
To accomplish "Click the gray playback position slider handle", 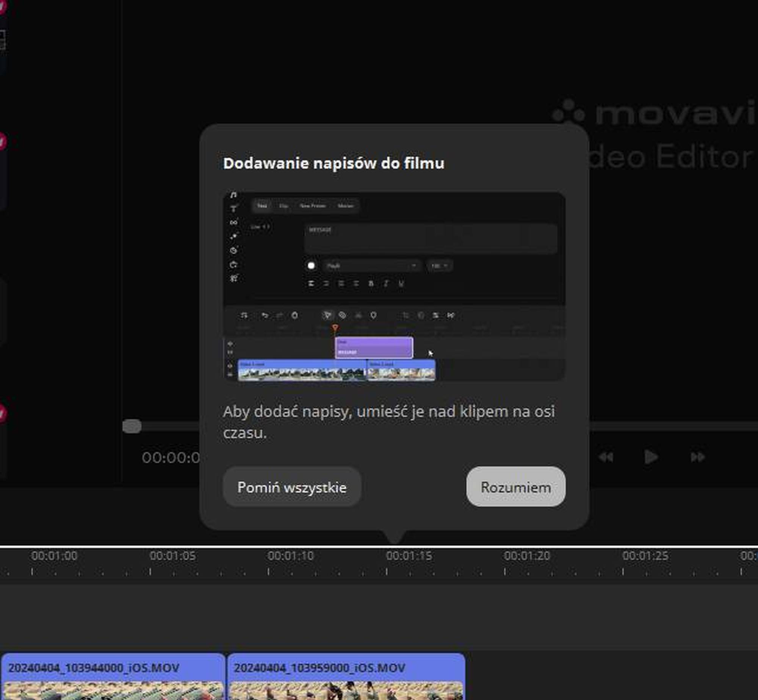I will point(132,426).
